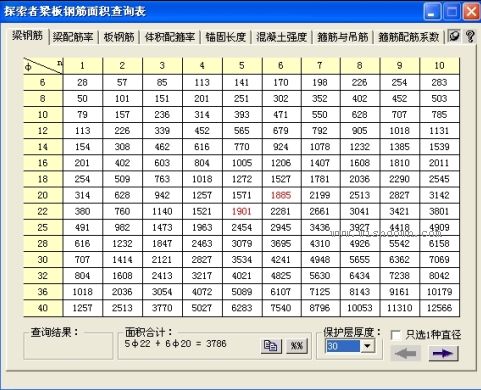
Task: Click the gray left arrow button
Action: [x=405, y=353]
